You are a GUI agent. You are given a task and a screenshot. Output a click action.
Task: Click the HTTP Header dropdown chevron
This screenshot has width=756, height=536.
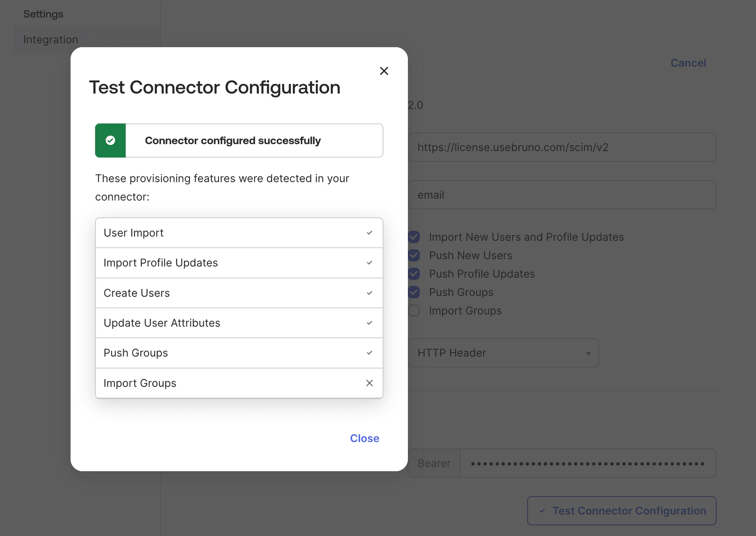tap(589, 353)
